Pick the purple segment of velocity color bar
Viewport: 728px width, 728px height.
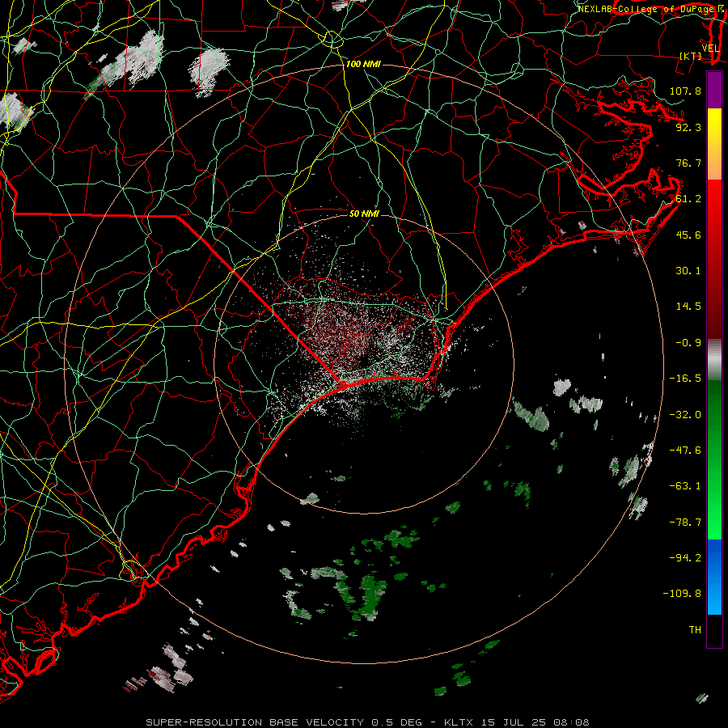(x=714, y=90)
